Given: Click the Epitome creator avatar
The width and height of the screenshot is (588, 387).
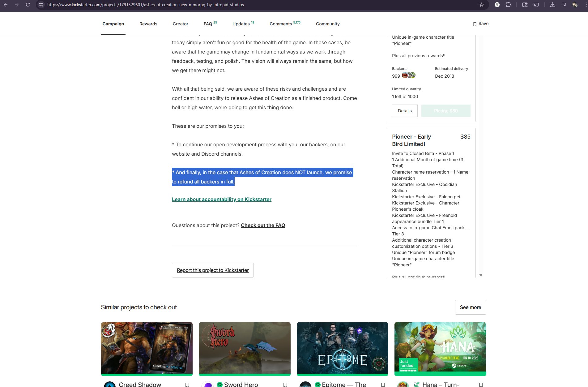Looking at the screenshot, I should [305, 385].
